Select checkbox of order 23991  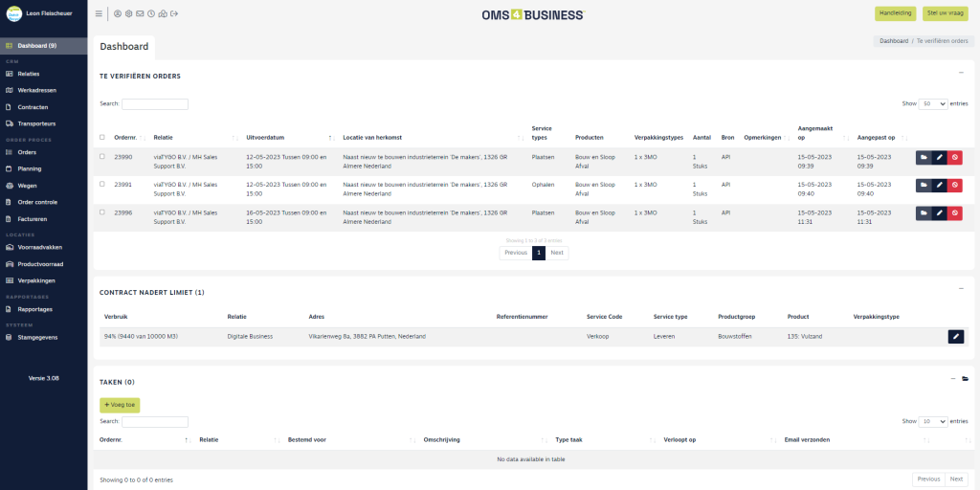point(102,184)
